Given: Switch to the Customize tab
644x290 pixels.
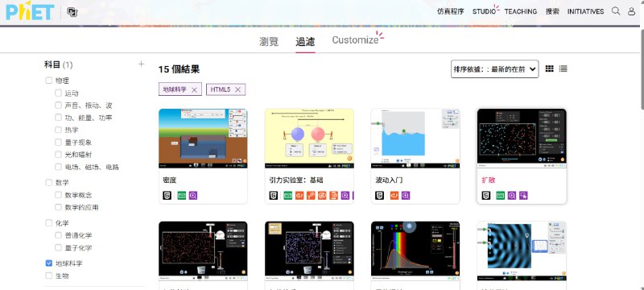Looking at the screenshot, I should pyautogui.click(x=355, y=39).
